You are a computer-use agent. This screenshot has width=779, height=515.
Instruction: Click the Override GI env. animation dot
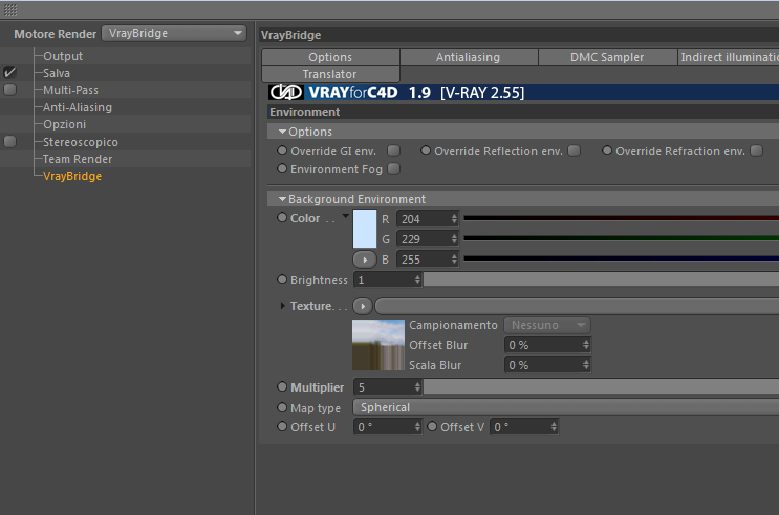[282, 150]
